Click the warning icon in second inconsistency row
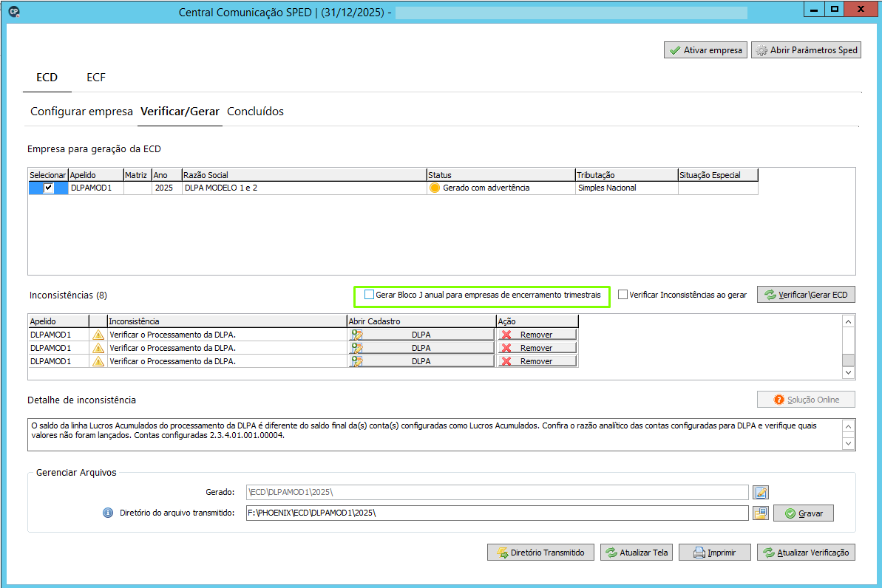 click(98, 348)
